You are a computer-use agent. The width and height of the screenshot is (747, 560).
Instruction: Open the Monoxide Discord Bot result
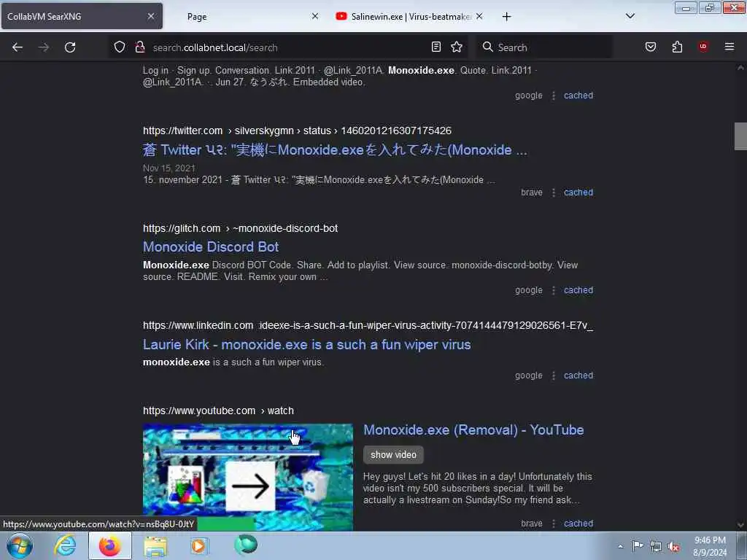(211, 246)
